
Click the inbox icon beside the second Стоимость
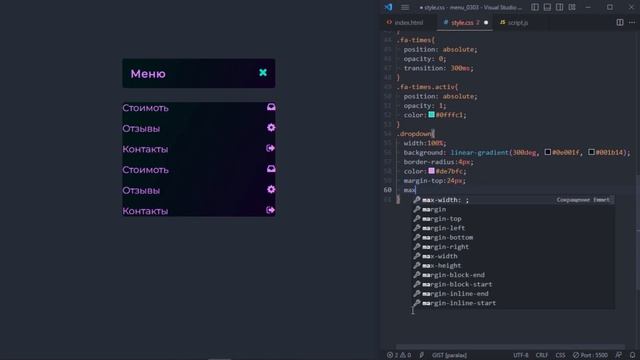point(271,169)
